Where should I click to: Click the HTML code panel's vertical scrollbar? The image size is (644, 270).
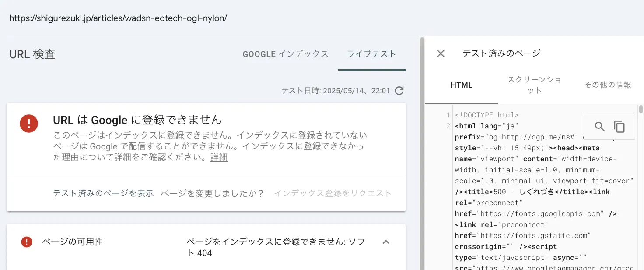point(640,110)
